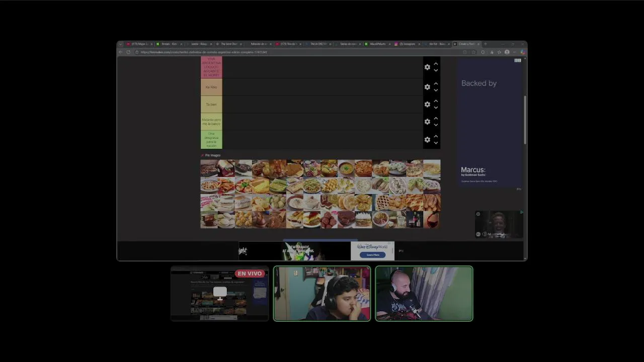The width and height of the screenshot is (644, 362).
Task: Move Ta bien tier down
Action: [436, 107]
